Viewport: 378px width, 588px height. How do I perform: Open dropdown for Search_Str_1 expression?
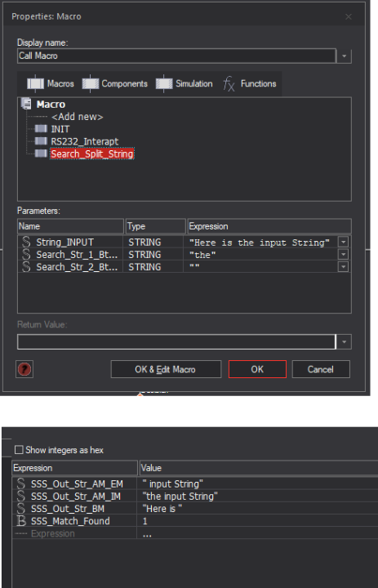click(x=343, y=255)
